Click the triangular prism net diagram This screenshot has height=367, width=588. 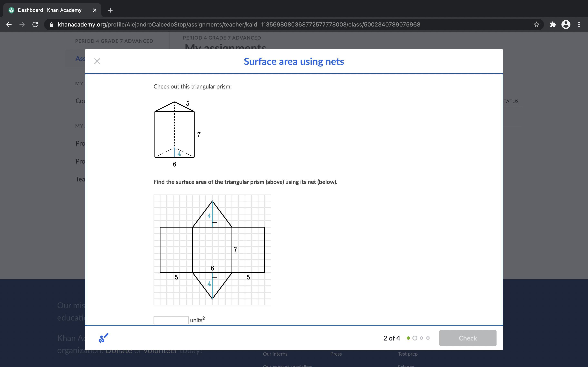click(212, 250)
